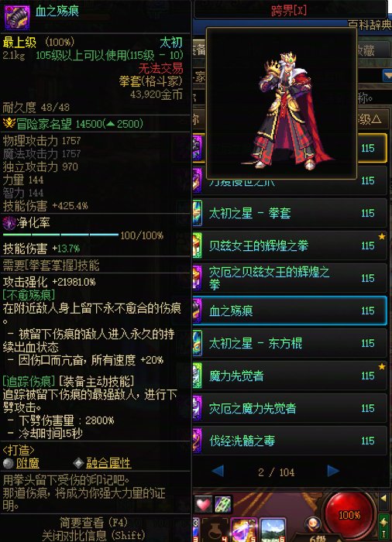Click the 融合属性 diamond icon

point(78,463)
